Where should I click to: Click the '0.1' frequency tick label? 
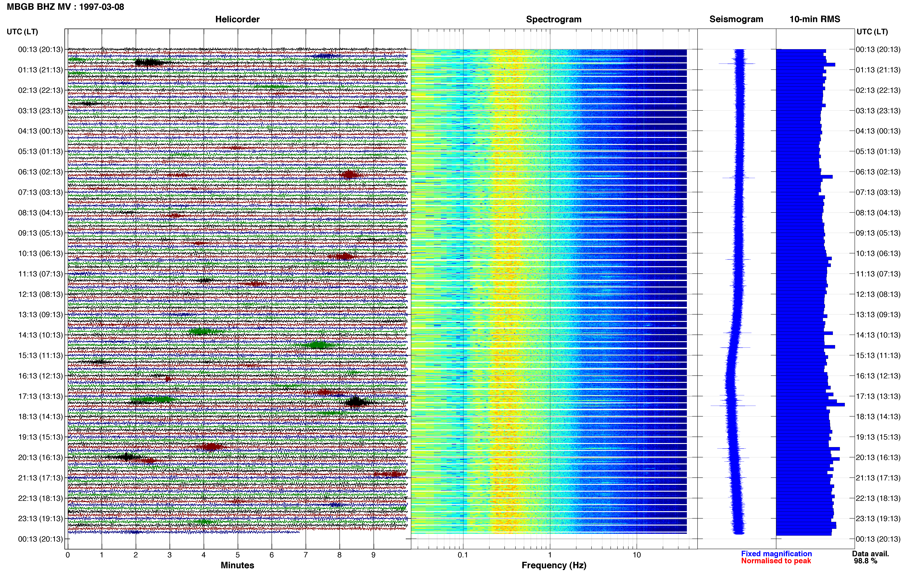(463, 555)
